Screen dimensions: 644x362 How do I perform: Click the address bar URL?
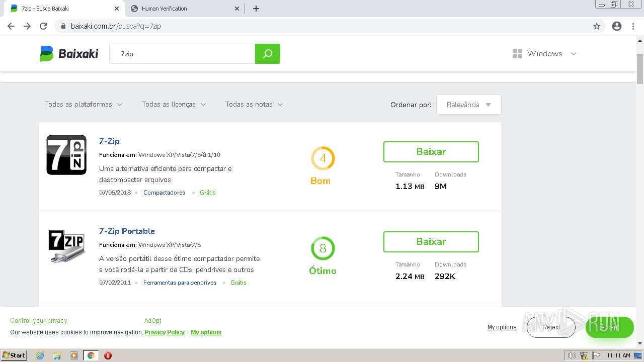click(116, 26)
